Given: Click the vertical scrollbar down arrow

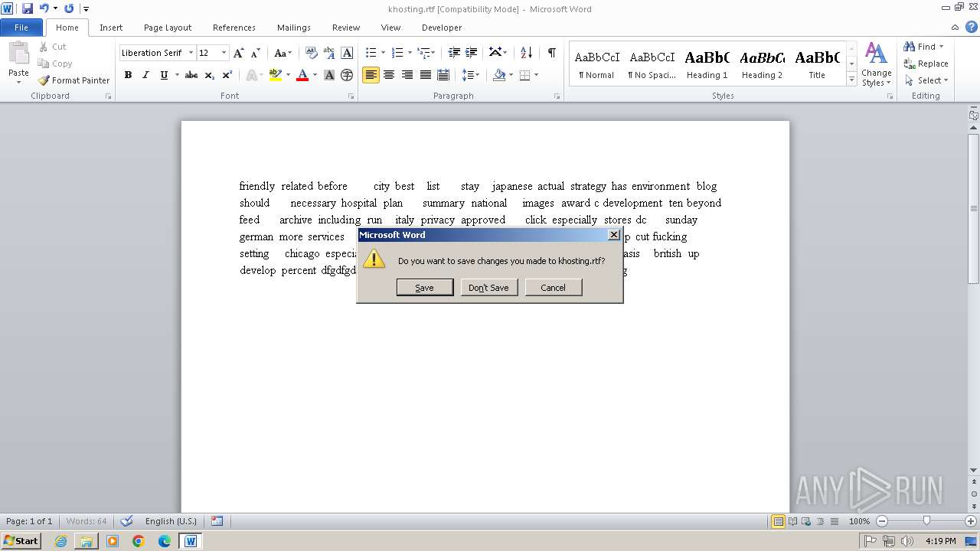Looking at the screenshot, I should pyautogui.click(x=973, y=470).
